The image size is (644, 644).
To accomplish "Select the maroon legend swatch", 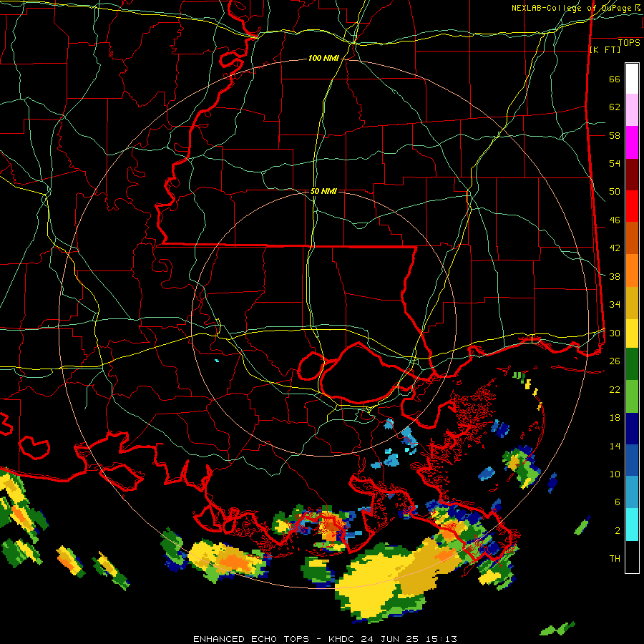I will point(632,174).
